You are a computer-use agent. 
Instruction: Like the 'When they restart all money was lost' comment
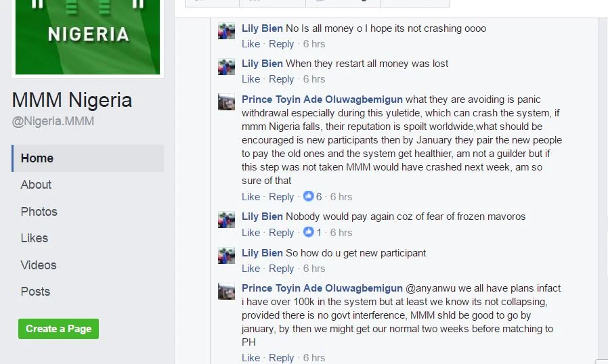pos(251,79)
